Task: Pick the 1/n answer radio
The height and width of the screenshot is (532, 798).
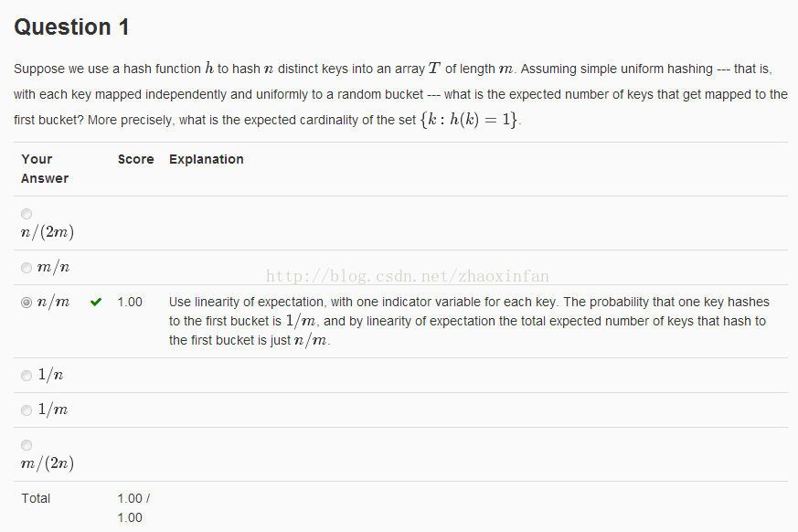Action: click(27, 376)
